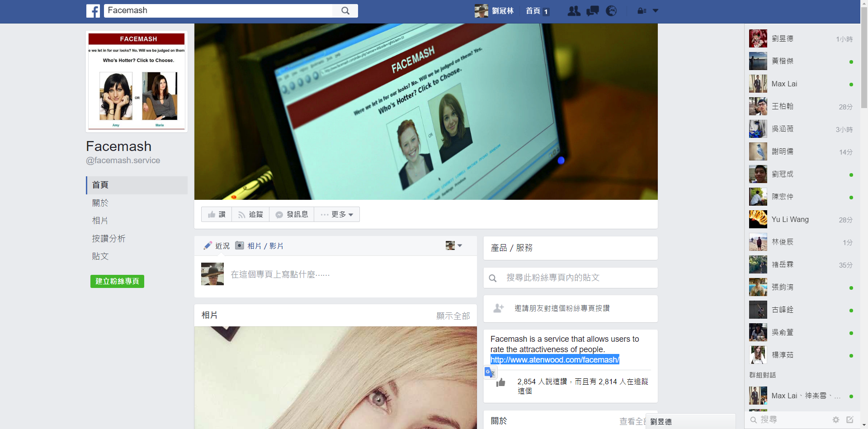Open chat with 吳俞萱
The height and width of the screenshot is (429, 868).
[802, 332]
